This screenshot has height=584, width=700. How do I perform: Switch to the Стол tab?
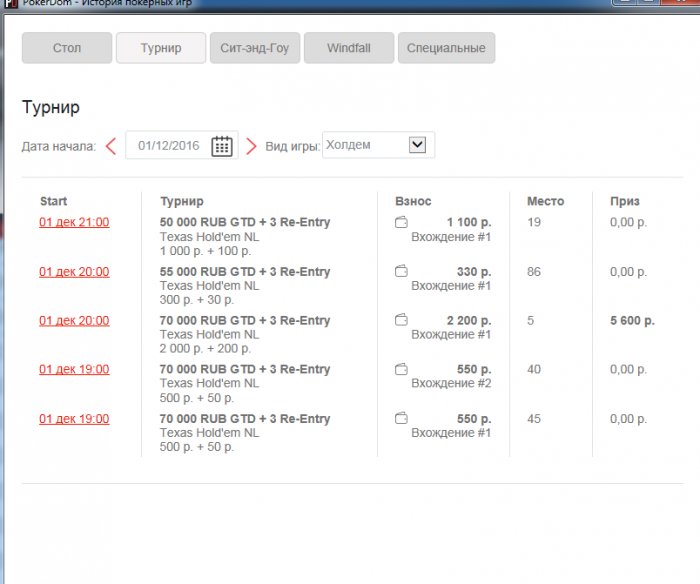tap(67, 48)
